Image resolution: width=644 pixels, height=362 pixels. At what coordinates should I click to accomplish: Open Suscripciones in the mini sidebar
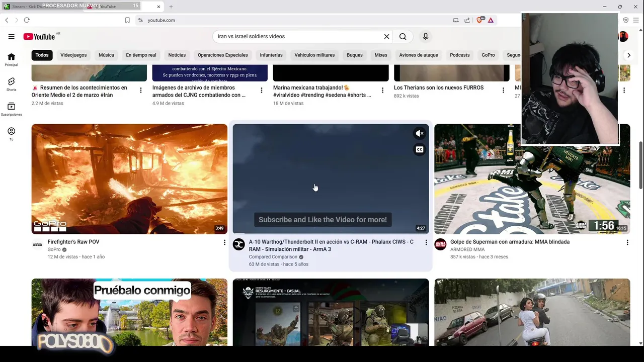[11, 109]
